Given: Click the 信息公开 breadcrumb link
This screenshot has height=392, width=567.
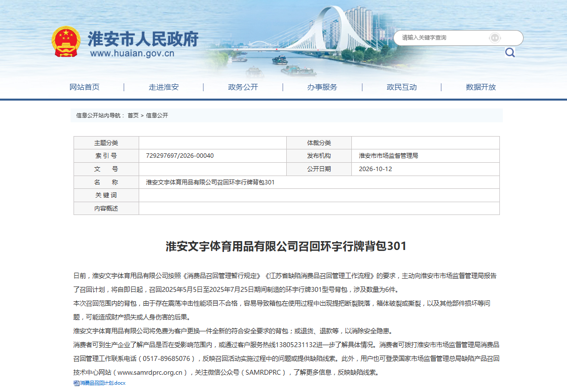Looking at the screenshot, I should [157, 115].
